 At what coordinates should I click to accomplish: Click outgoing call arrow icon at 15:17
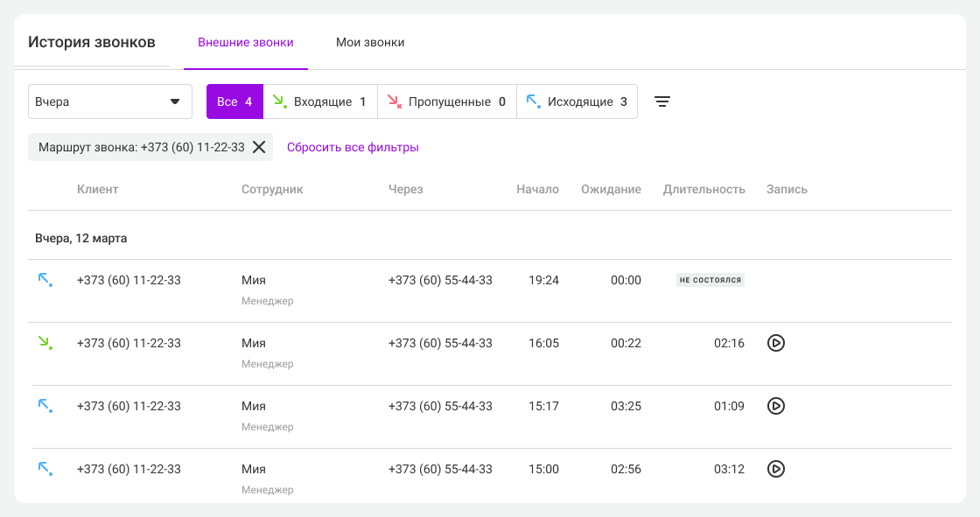[x=45, y=406]
